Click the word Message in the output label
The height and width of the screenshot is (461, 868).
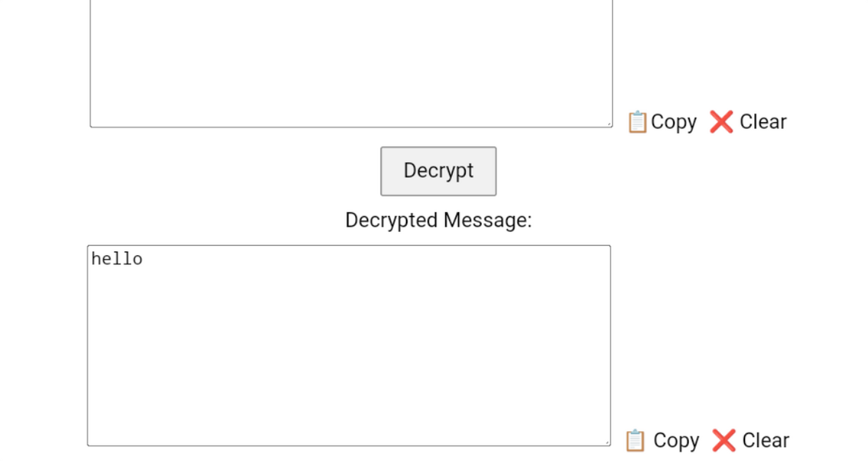pyautogui.click(x=487, y=221)
